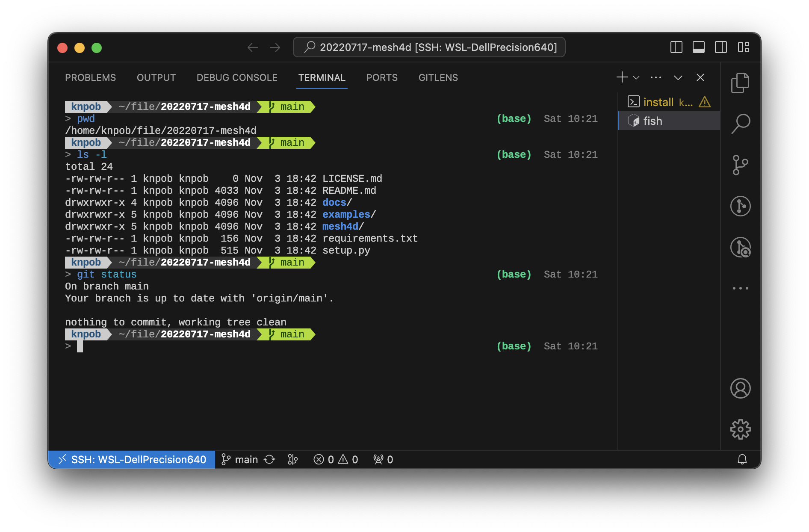Toggle the primary side bar layout button
The width and height of the screenshot is (809, 532).
click(x=676, y=47)
